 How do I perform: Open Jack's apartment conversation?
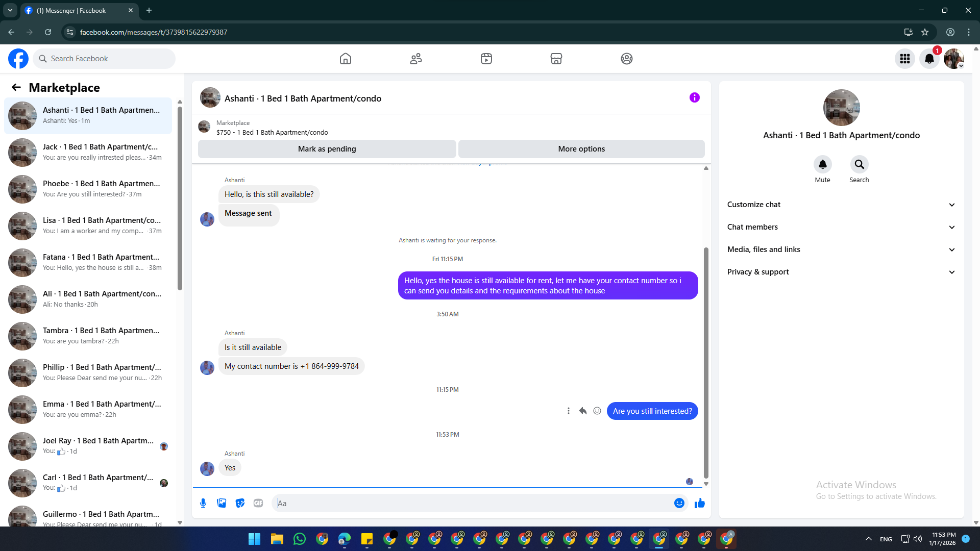89,152
